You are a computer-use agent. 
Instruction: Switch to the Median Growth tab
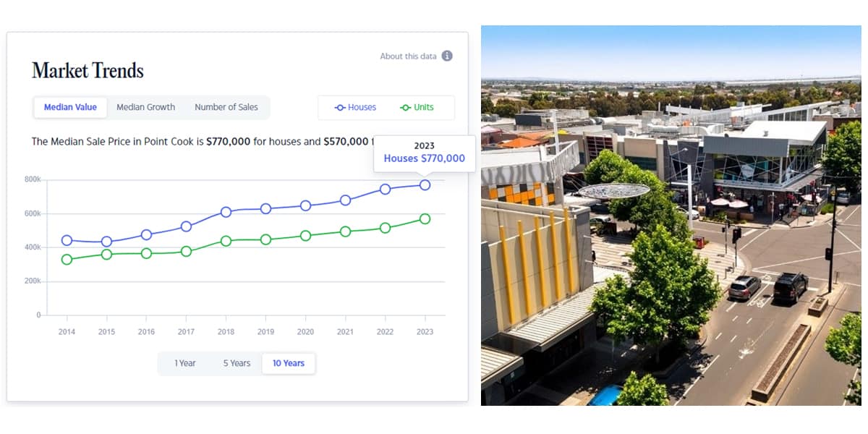click(x=145, y=107)
